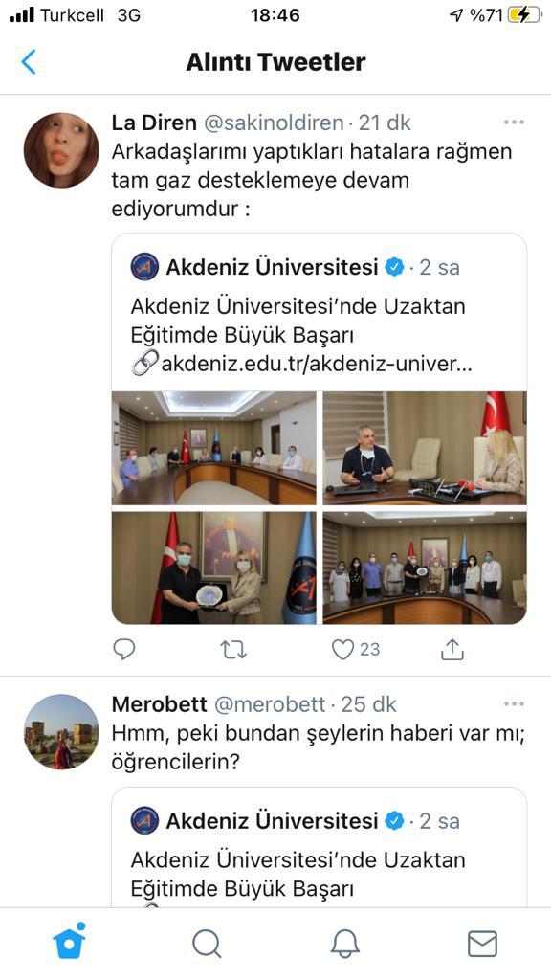The height and width of the screenshot is (980, 551).
Task: Tap the back arrow beside Alıntı Tweetler
Action: [x=29, y=62]
